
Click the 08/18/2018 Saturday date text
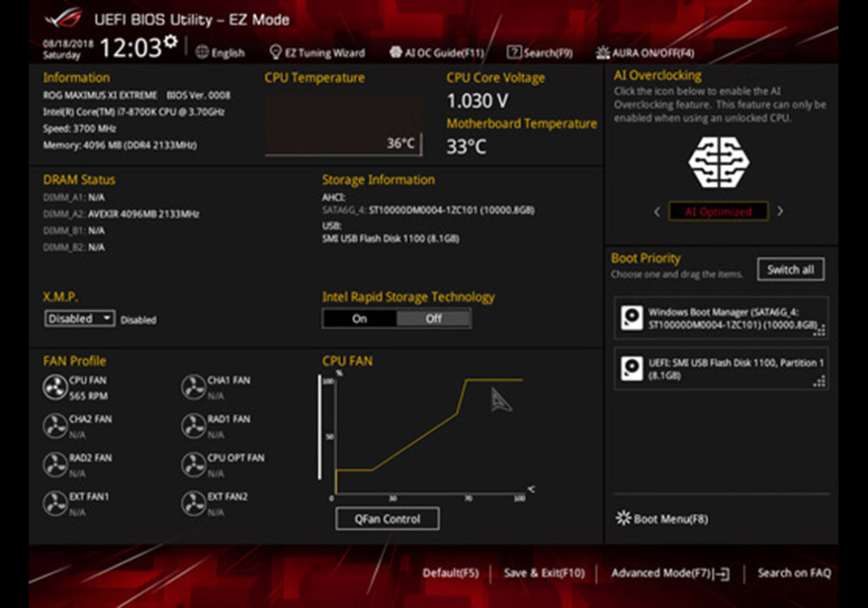coord(68,49)
